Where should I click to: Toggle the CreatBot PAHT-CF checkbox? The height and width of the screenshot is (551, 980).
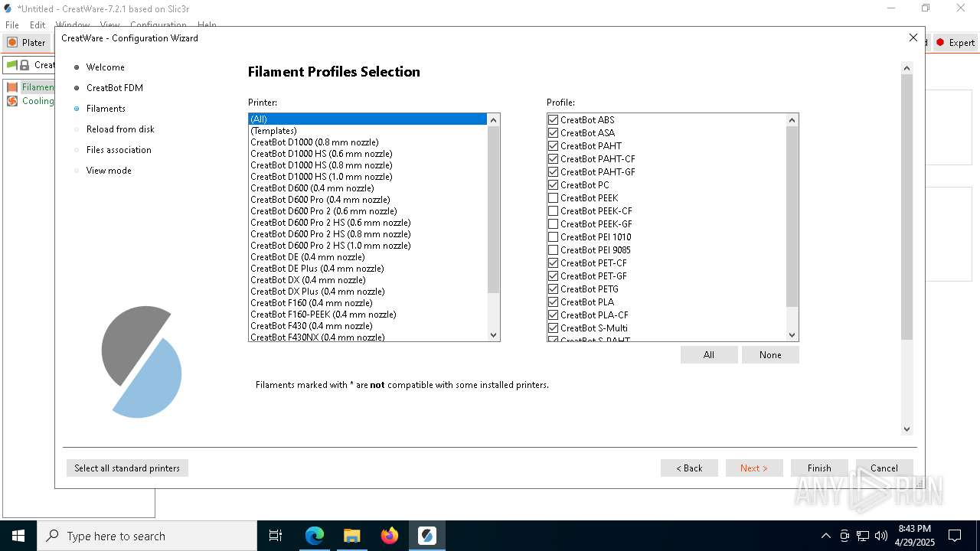point(553,159)
